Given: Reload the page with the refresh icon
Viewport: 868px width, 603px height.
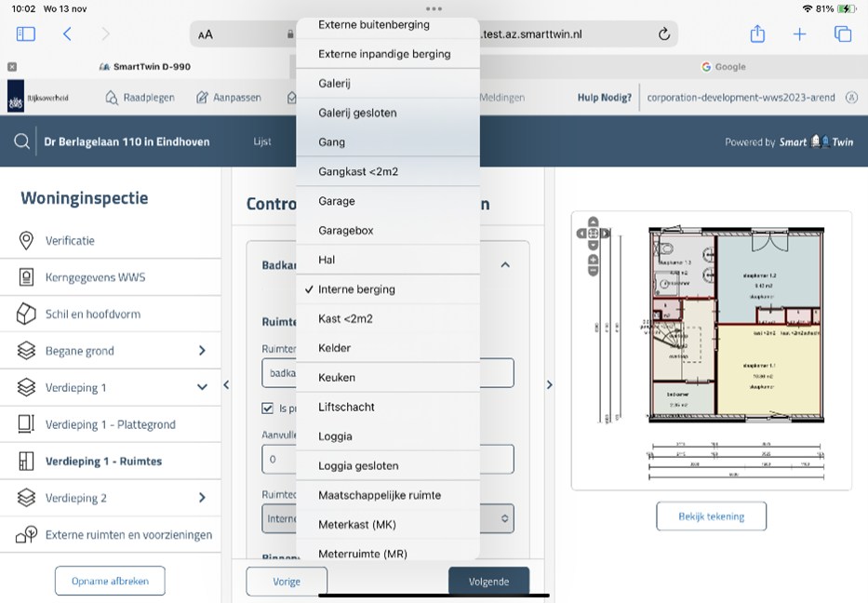Looking at the screenshot, I should tap(663, 34).
